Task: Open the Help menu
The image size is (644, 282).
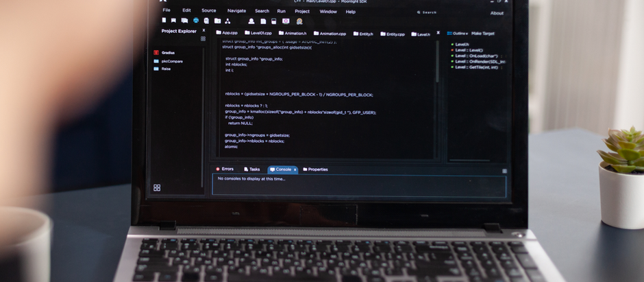Action: (x=350, y=12)
